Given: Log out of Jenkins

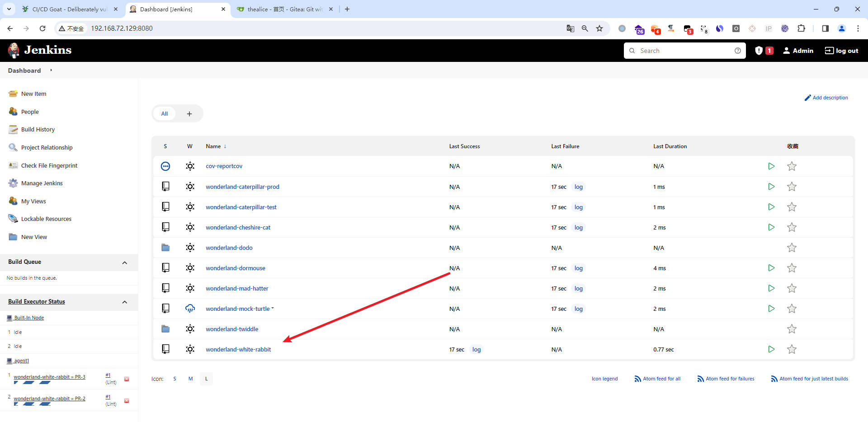Looking at the screenshot, I should pos(841,51).
